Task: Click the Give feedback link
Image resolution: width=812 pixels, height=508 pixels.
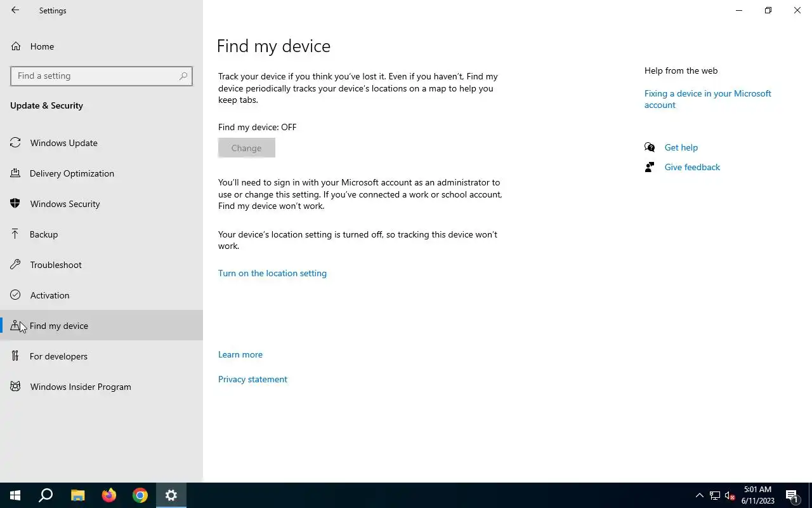Action: pyautogui.click(x=692, y=167)
